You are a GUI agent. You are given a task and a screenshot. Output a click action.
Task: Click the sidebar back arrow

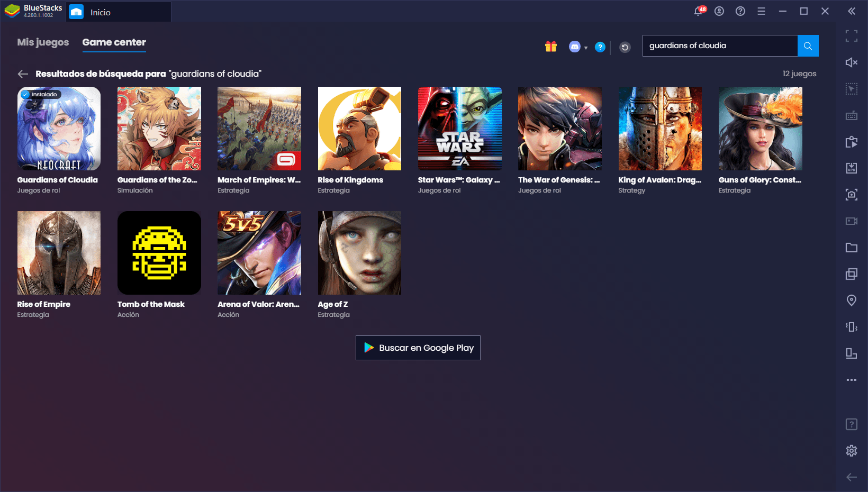pyautogui.click(x=852, y=477)
